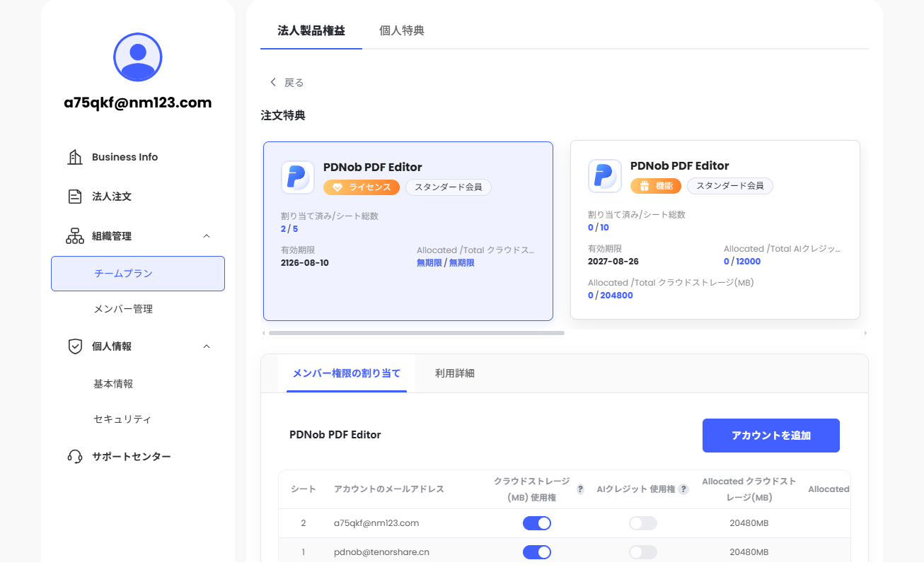Turn off cloud storage toggle for pdnob@tenorshare.cn
The width and height of the screenshot is (924, 572).
[x=537, y=552]
